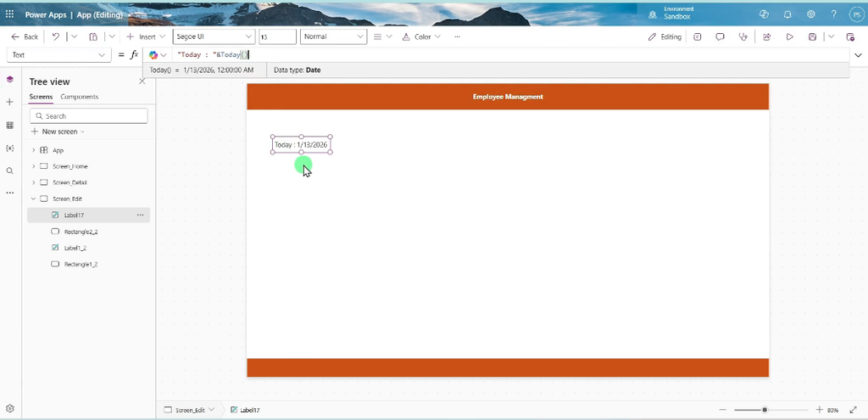Open the Data icon in left rail
The width and height of the screenshot is (868, 420).
pos(9,126)
